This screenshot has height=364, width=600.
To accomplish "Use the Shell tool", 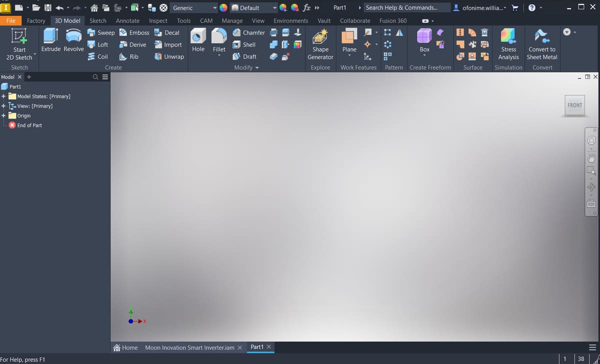I will pos(244,44).
